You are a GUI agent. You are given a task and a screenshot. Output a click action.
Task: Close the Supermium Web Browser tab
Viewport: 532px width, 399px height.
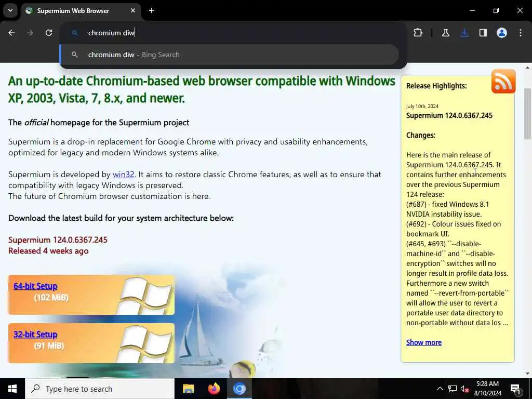[133, 10]
